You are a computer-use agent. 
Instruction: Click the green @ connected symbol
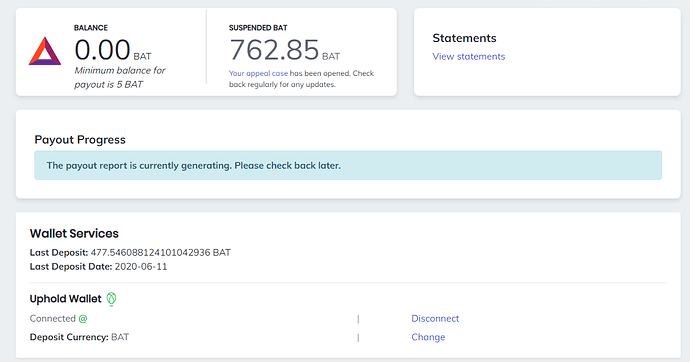tap(83, 318)
